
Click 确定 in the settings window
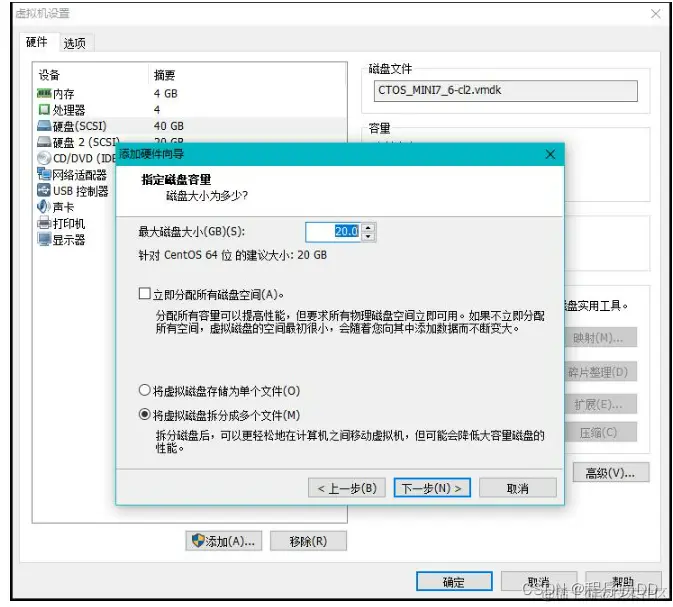point(454,582)
